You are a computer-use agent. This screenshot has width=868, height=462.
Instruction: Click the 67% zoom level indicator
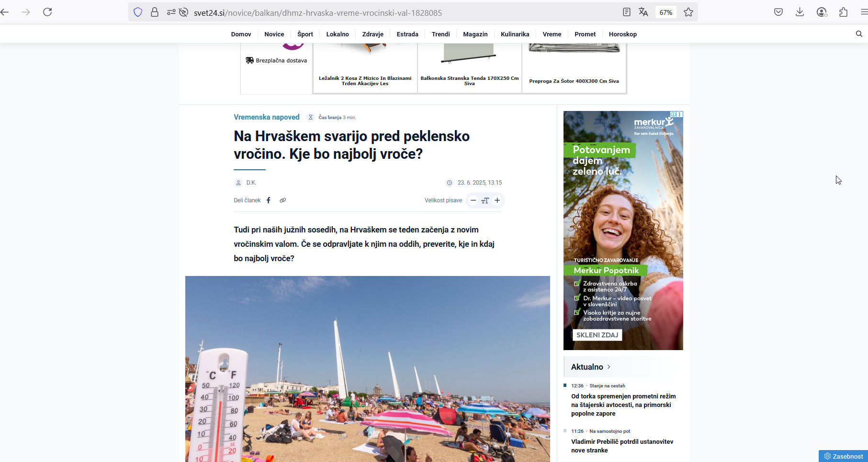(665, 12)
